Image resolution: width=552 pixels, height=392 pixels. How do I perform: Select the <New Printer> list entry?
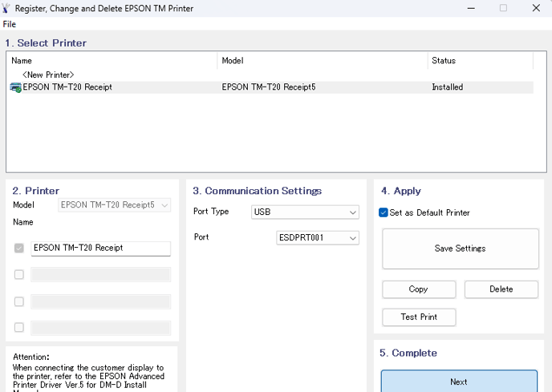(x=48, y=75)
